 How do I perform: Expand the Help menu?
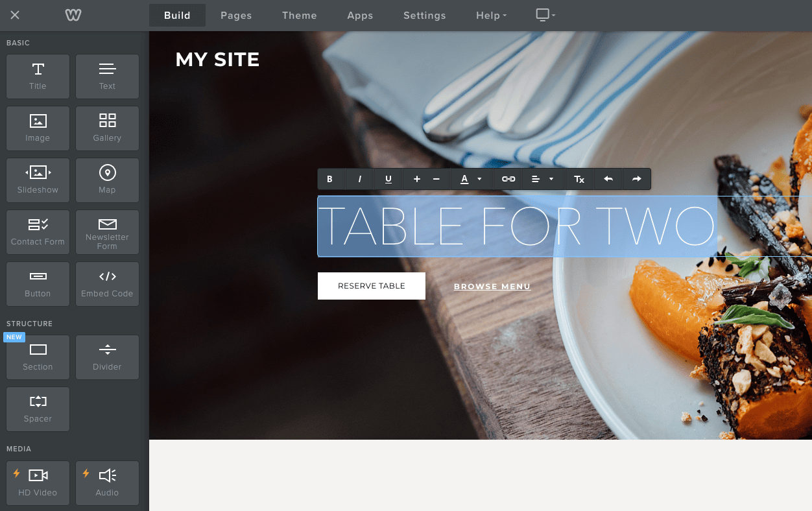point(491,16)
